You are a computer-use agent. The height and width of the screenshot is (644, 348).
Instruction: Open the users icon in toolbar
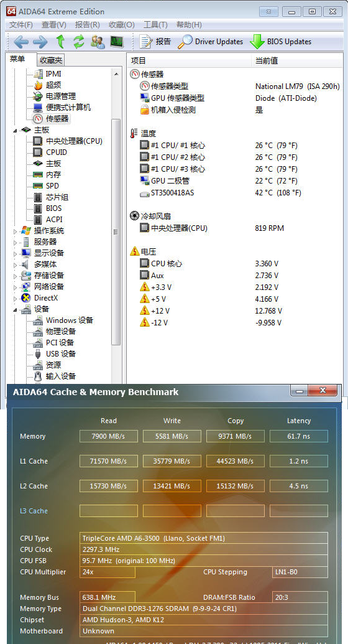(x=98, y=42)
